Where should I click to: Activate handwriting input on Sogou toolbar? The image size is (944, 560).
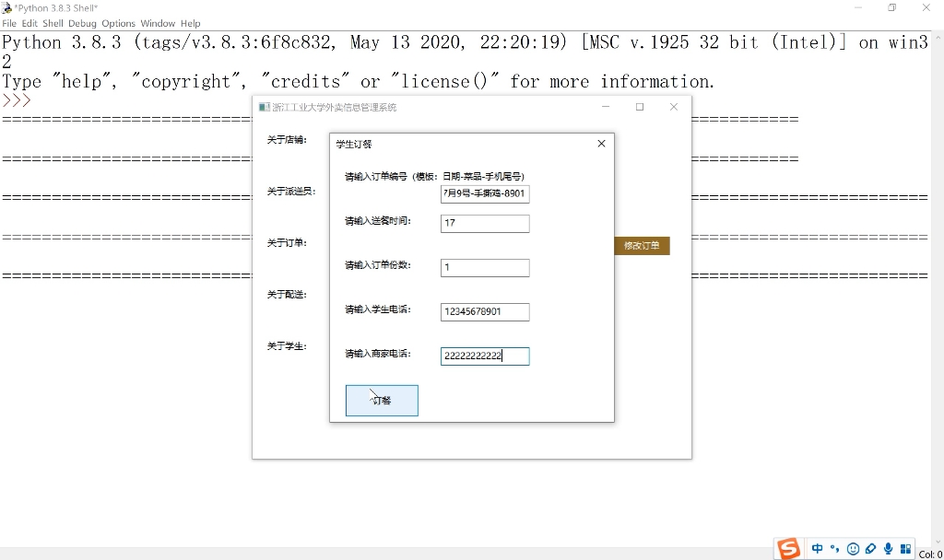pyautogui.click(x=870, y=548)
